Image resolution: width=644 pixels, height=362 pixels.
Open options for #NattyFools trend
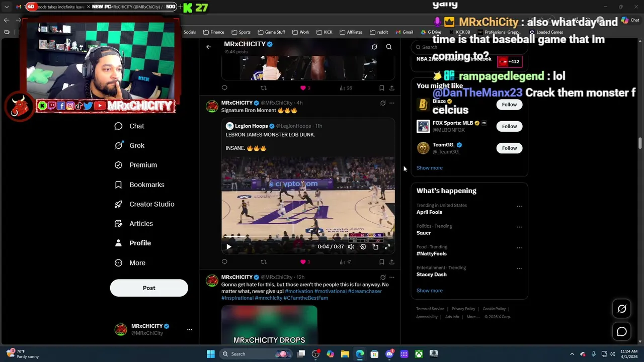[519, 248]
